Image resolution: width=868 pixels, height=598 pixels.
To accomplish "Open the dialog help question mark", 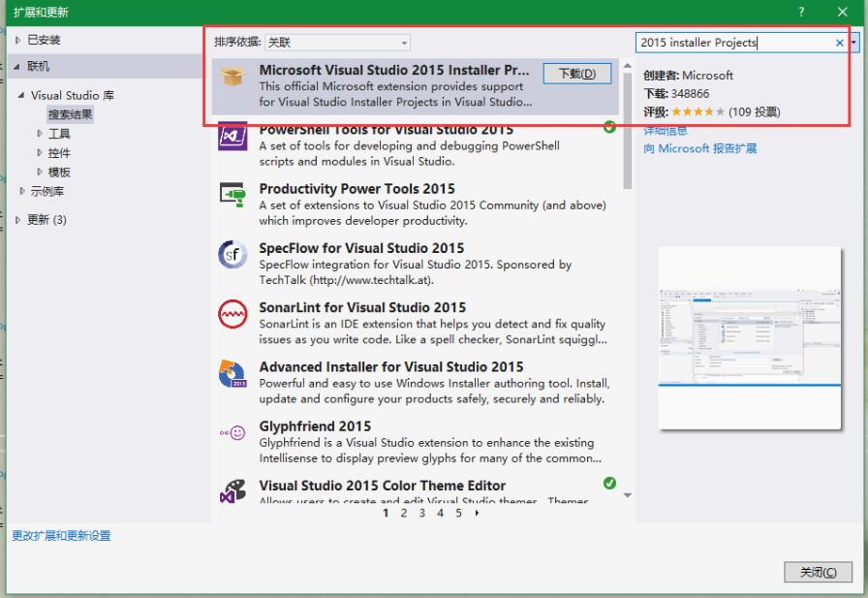I will 801,12.
